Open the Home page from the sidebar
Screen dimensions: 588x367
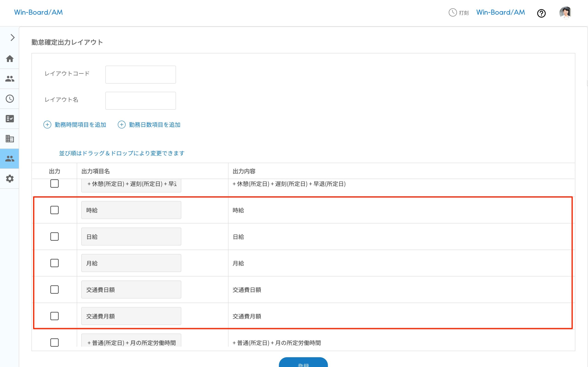tap(10, 58)
